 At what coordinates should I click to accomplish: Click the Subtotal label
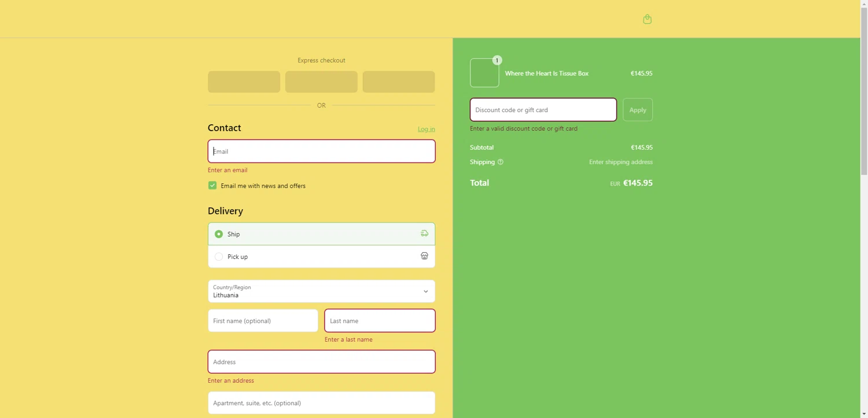[x=481, y=147]
